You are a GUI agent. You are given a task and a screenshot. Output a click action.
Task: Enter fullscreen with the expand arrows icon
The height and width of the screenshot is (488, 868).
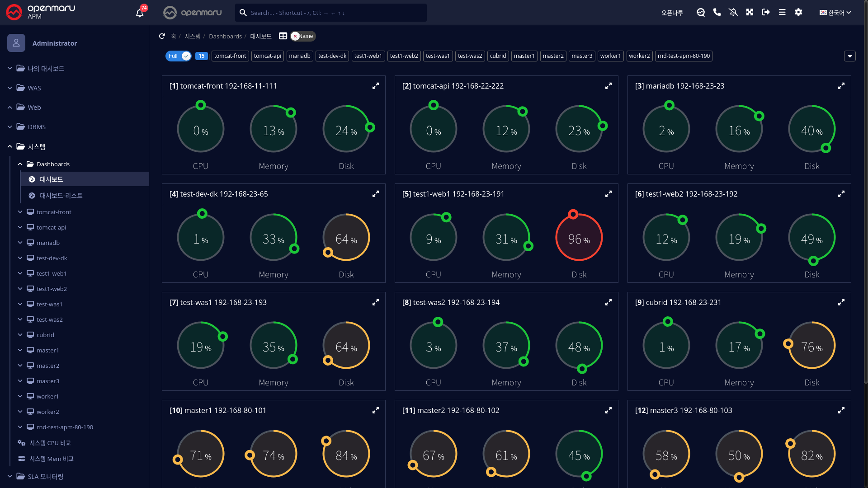(x=750, y=12)
